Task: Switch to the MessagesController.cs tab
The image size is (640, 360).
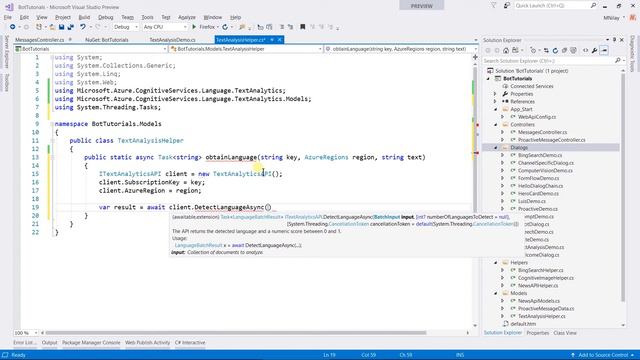Action: point(39,40)
